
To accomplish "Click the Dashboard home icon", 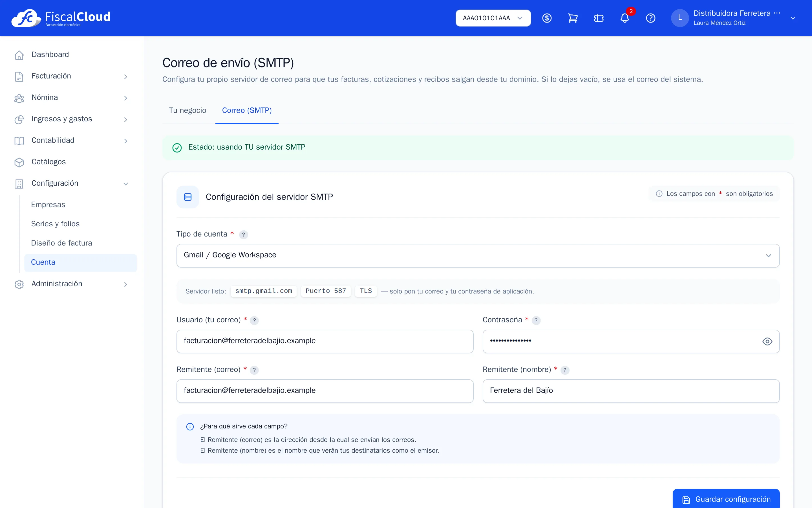I will (x=19, y=55).
